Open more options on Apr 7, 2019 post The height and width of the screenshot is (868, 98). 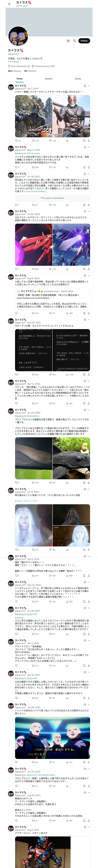pyautogui.click(x=89, y=86)
